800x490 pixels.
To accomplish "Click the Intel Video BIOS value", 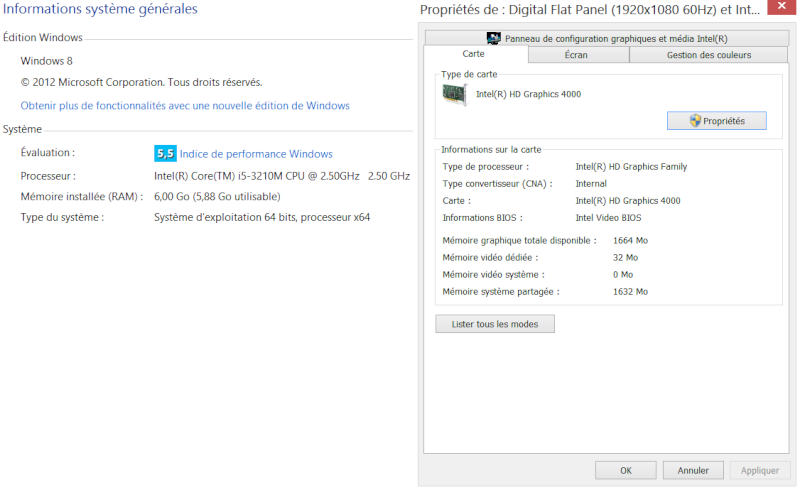I will click(x=608, y=218).
